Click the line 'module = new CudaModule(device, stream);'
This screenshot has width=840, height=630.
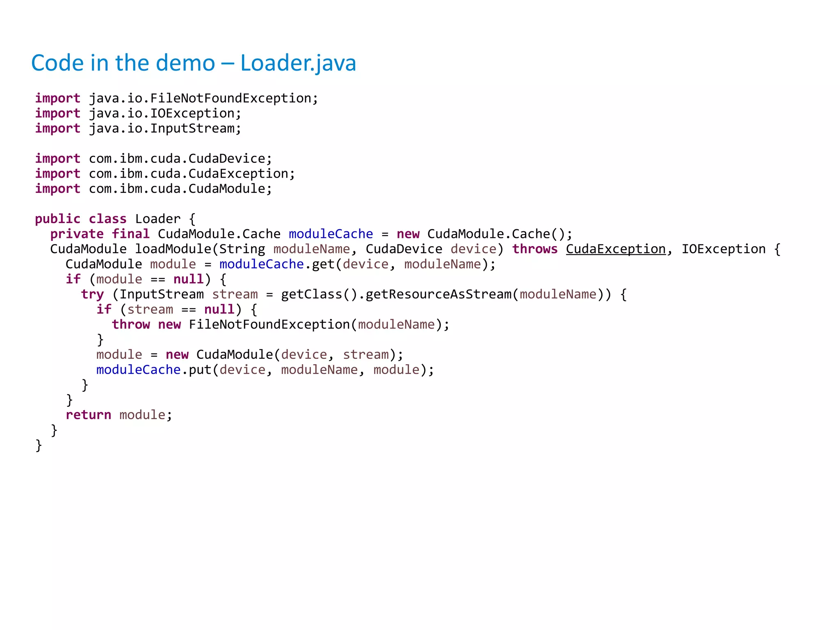[250, 355]
